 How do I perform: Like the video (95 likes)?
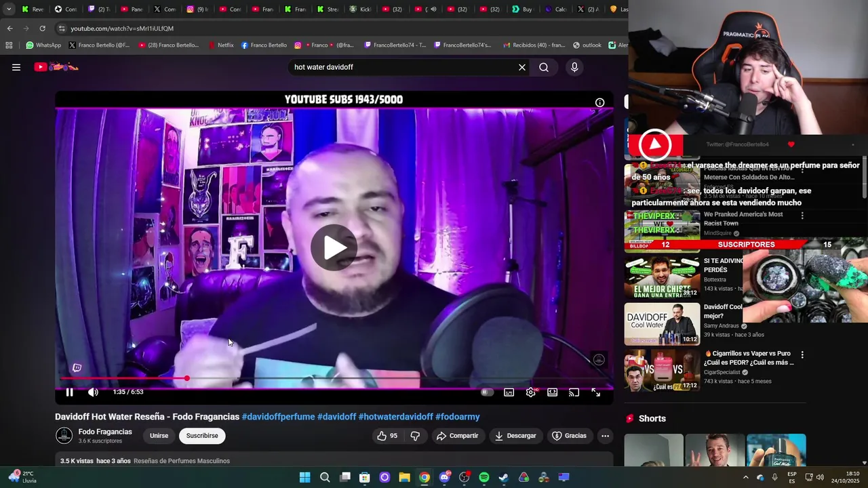[387, 436]
